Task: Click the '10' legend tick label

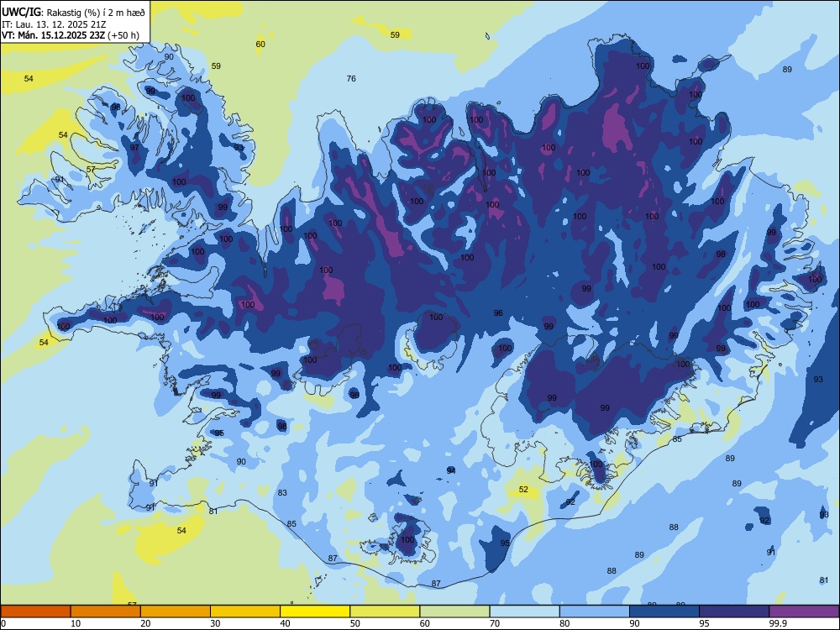Action: click(76, 623)
